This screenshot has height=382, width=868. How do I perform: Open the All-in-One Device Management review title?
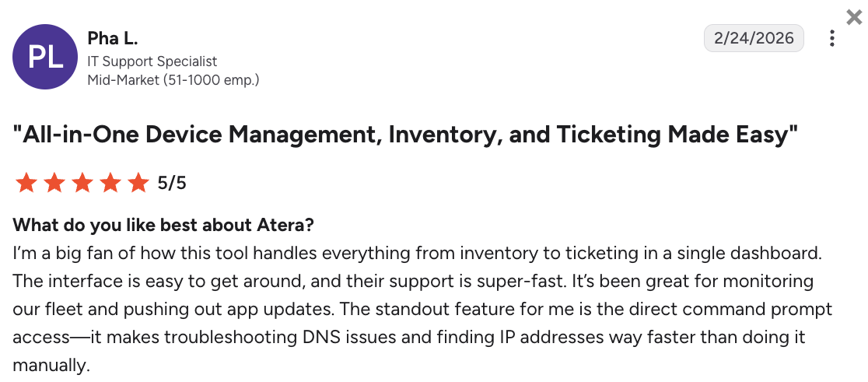pyautogui.click(x=405, y=135)
